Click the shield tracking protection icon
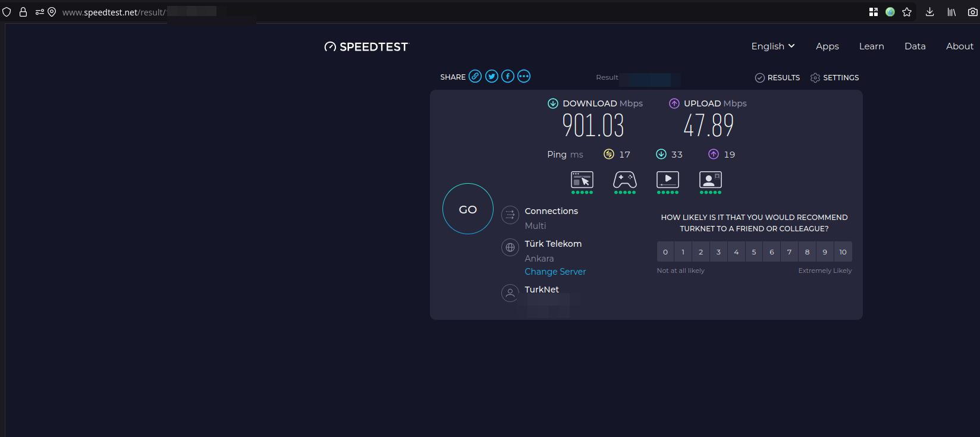Viewport: 980px width, 437px height. (7, 12)
